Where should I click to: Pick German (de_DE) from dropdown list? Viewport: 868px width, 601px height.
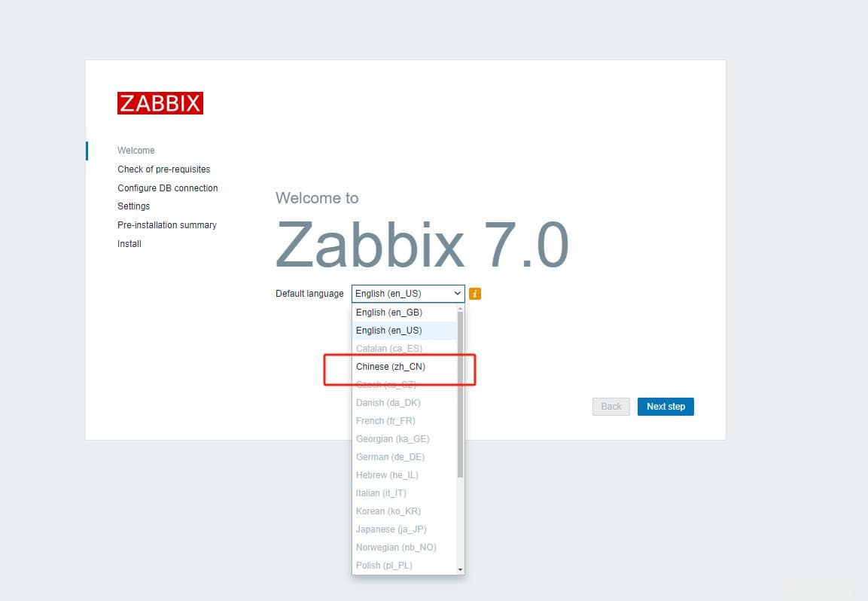coord(405,457)
